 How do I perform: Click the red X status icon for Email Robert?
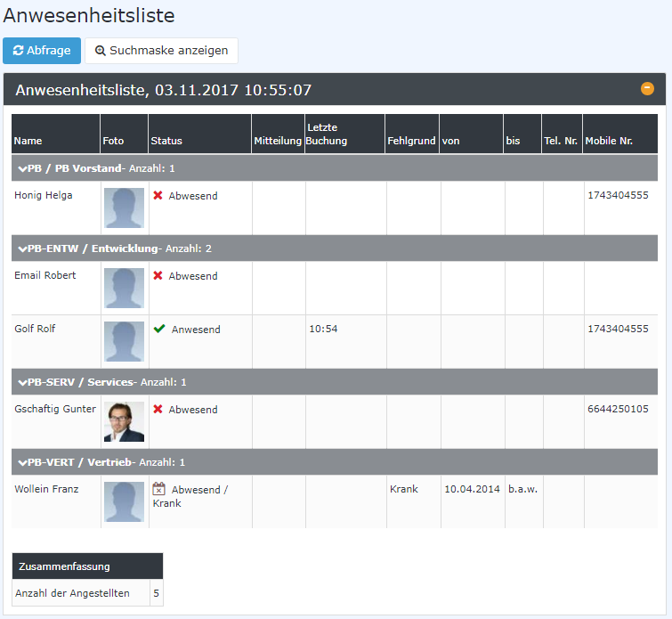[x=158, y=276]
